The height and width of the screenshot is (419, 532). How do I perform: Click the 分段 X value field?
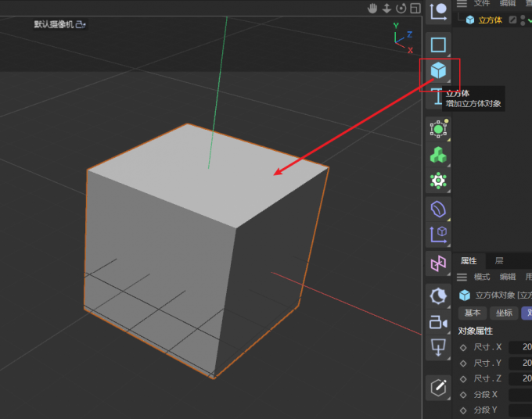(520, 395)
